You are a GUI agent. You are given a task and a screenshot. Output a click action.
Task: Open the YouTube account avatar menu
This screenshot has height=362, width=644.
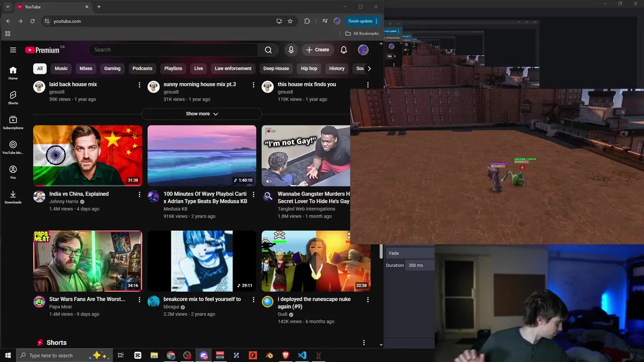click(363, 50)
